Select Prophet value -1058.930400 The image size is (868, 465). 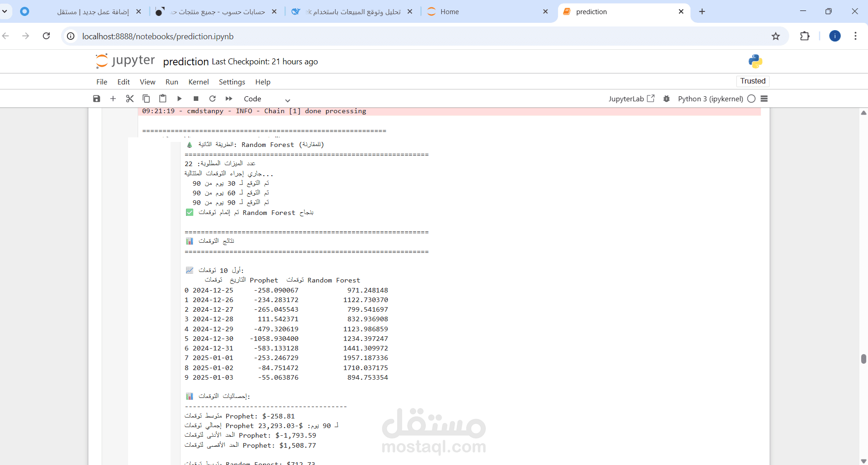point(274,339)
